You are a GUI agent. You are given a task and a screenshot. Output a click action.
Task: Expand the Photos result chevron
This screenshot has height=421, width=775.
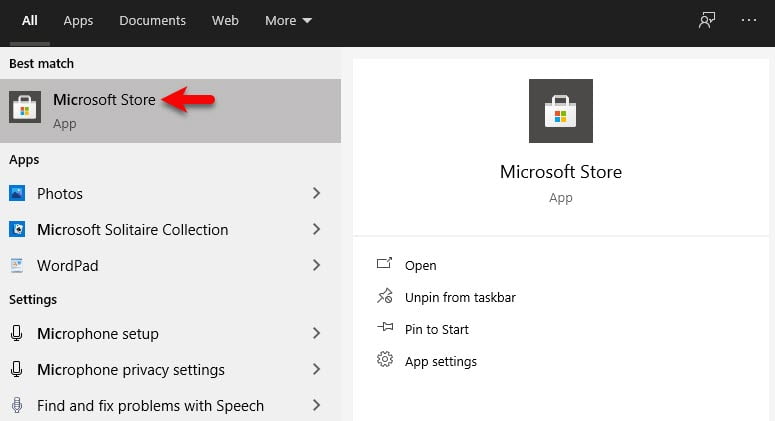pos(316,193)
